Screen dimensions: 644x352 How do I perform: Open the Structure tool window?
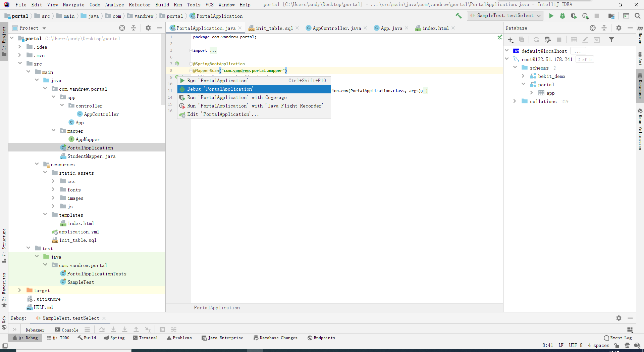click(x=4, y=245)
